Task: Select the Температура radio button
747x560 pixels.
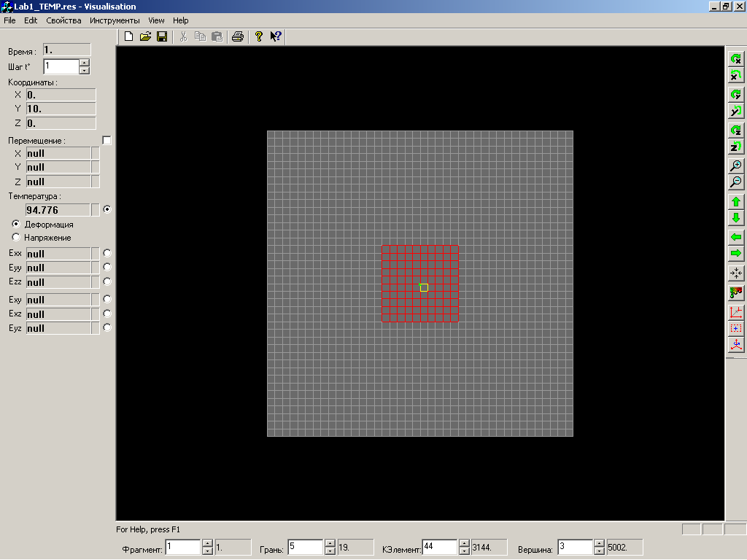Action: 107,209
